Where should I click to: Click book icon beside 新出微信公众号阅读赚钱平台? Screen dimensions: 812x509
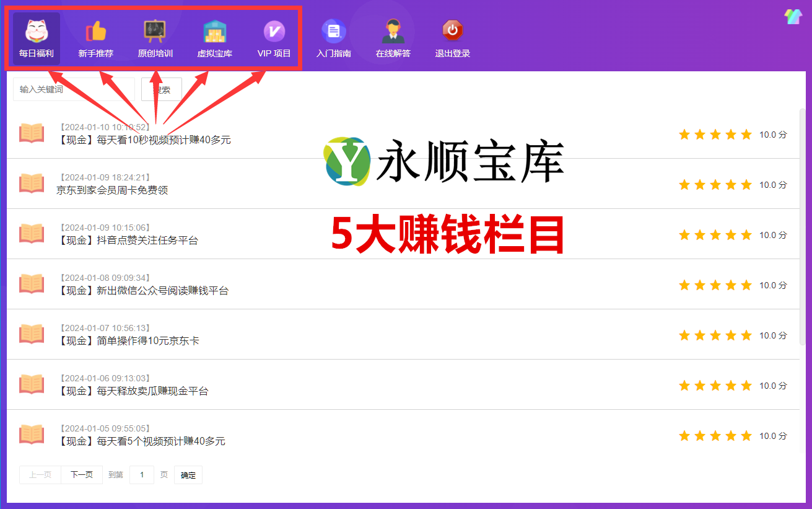pos(32,284)
